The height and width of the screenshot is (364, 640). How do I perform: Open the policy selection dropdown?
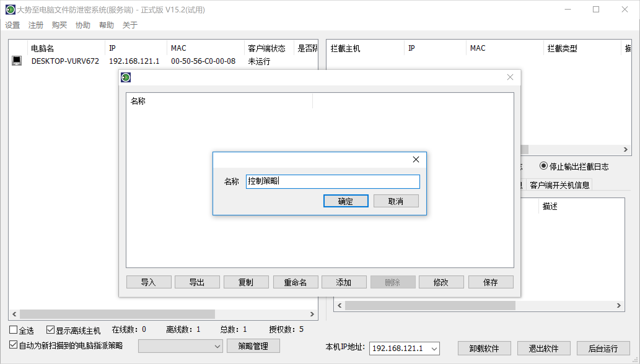(x=217, y=346)
